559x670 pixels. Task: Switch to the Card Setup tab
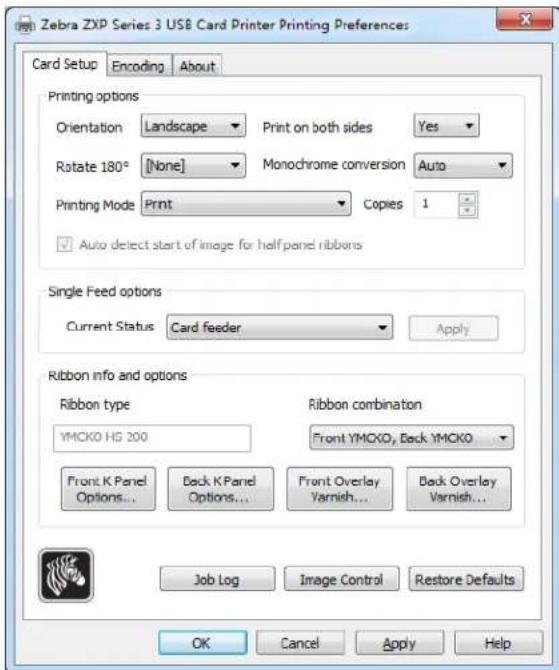pos(65,65)
